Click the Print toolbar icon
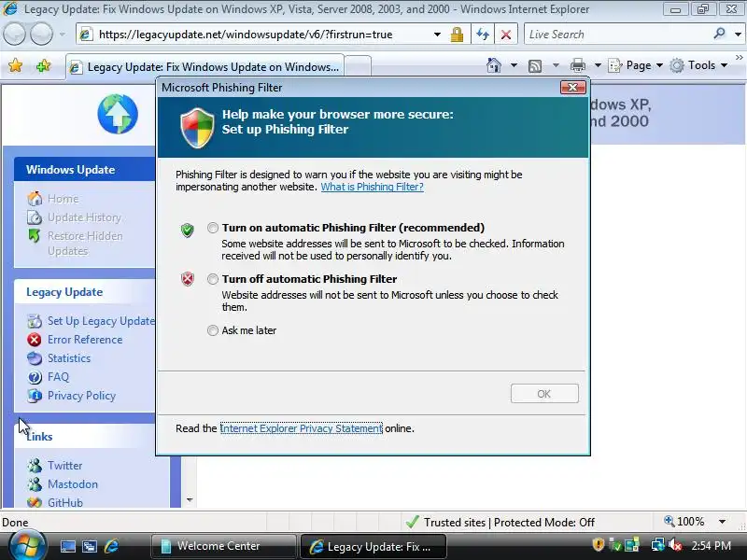 pyautogui.click(x=577, y=65)
